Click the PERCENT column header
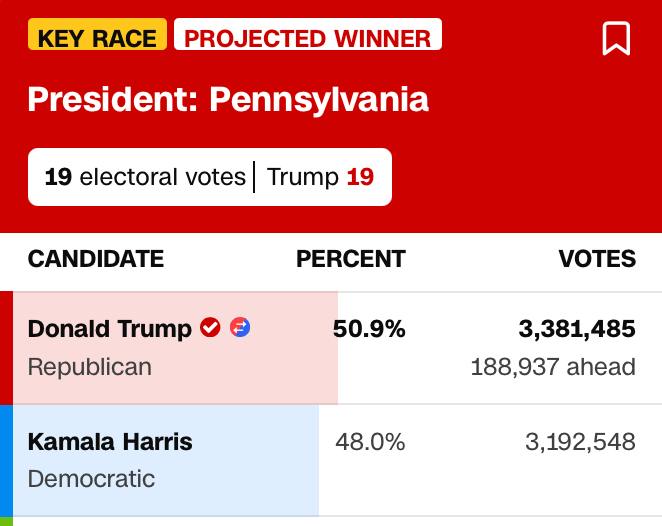 coord(350,259)
